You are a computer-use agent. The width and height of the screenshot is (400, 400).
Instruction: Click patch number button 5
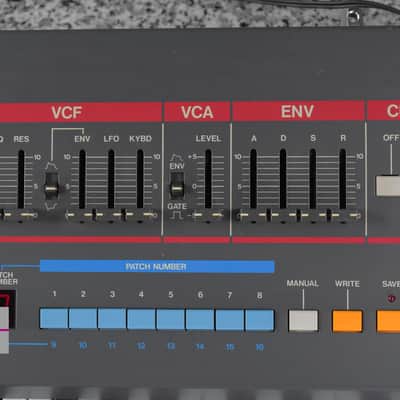coord(171,319)
